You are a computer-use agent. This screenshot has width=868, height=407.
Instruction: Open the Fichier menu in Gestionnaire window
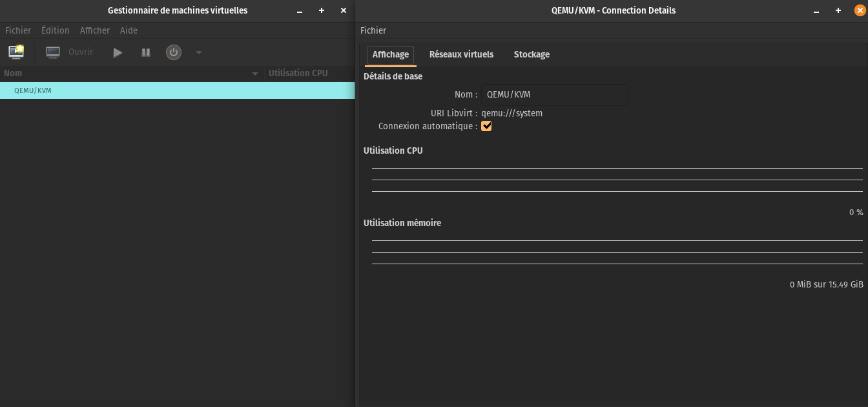[x=18, y=30]
